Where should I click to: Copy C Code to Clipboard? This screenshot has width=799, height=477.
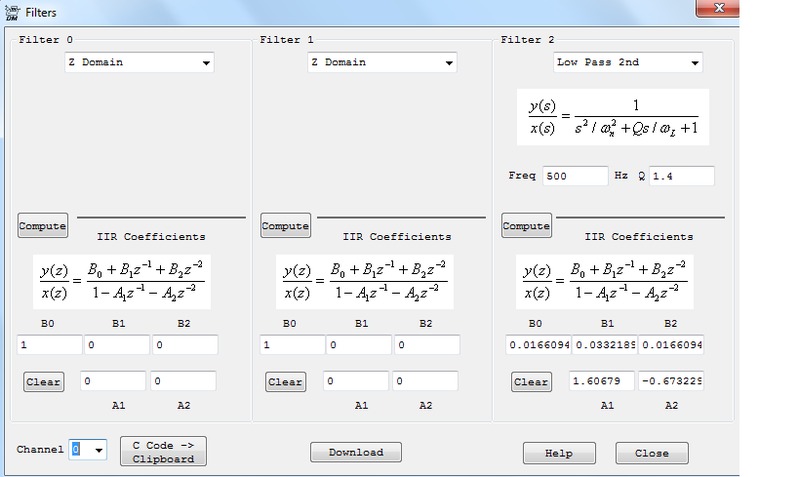pos(163,452)
